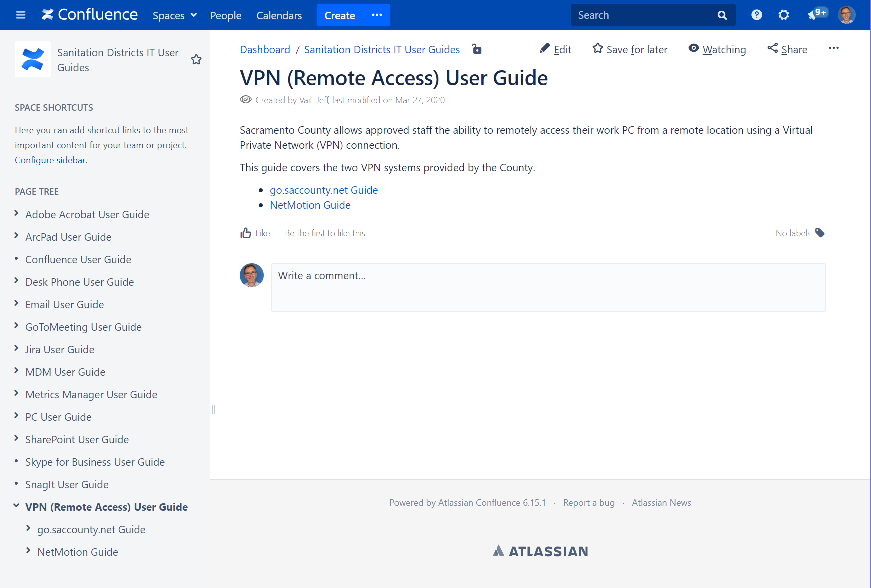Edit labels using the tag icon
Viewport: 871px width, 588px height.
click(820, 233)
